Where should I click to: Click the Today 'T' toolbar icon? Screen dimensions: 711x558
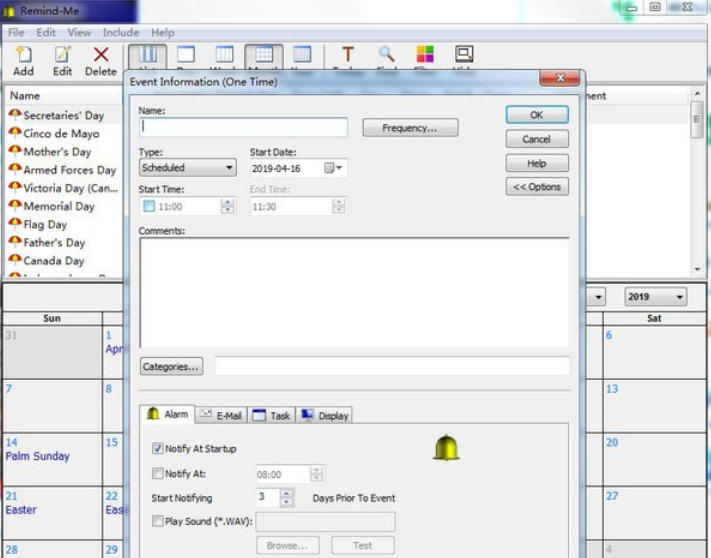click(348, 56)
